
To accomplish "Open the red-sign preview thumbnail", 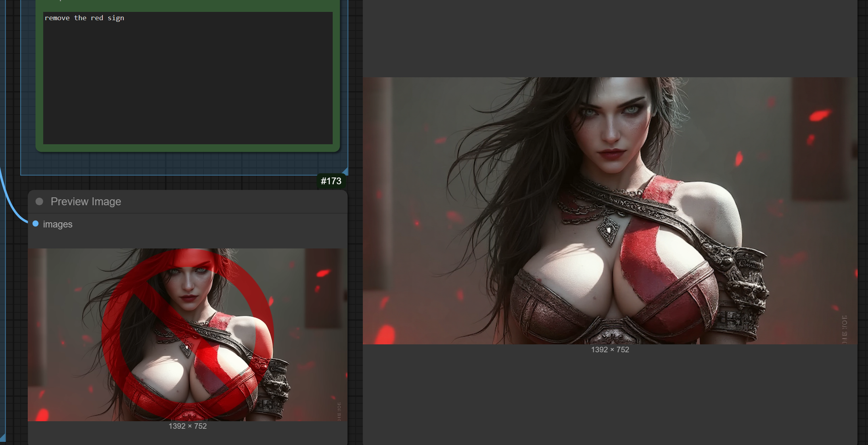I will (187, 334).
